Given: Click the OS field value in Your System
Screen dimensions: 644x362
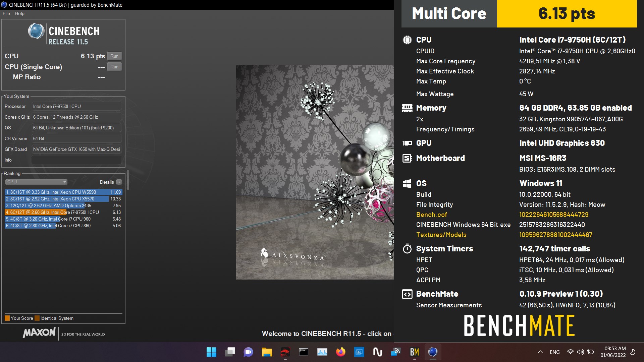Looking at the screenshot, I should point(76,128).
